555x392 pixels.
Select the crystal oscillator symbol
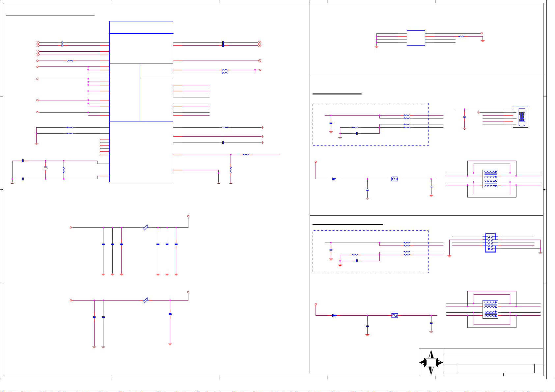pos(45,169)
